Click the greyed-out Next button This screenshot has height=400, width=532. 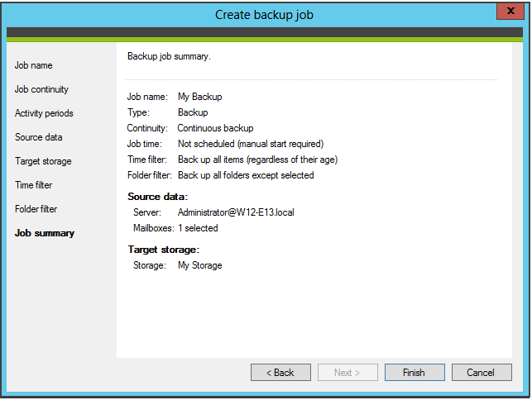click(x=347, y=373)
